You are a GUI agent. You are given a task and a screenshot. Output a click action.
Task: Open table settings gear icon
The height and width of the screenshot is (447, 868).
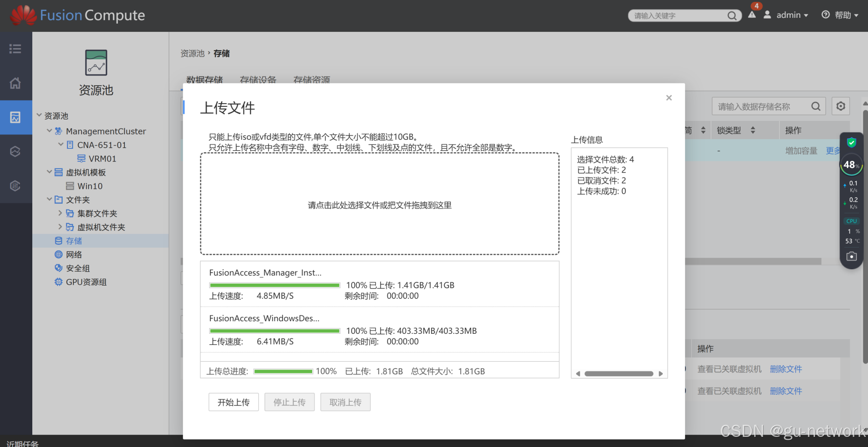(841, 106)
